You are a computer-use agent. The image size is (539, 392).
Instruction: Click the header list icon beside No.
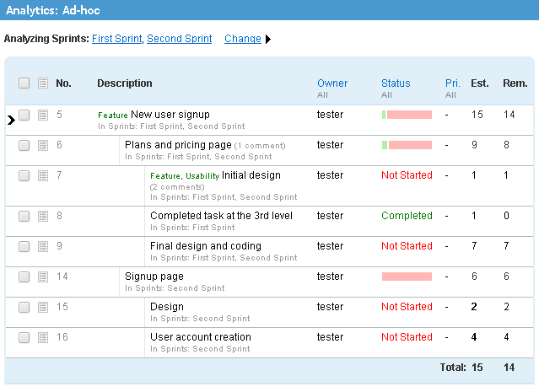pos(43,83)
